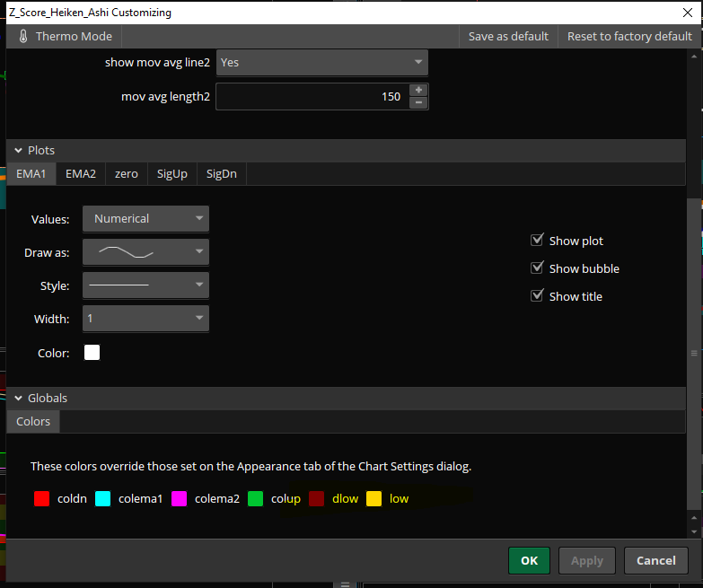Open the show mov avg line2 dropdown
The height and width of the screenshot is (588, 703).
pyautogui.click(x=321, y=63)
